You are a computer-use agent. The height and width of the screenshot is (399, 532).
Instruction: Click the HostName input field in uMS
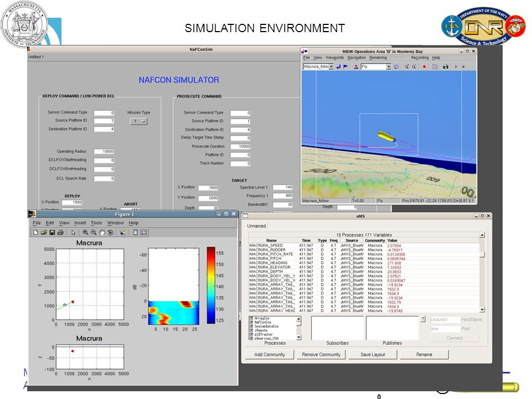pos(445,320)
